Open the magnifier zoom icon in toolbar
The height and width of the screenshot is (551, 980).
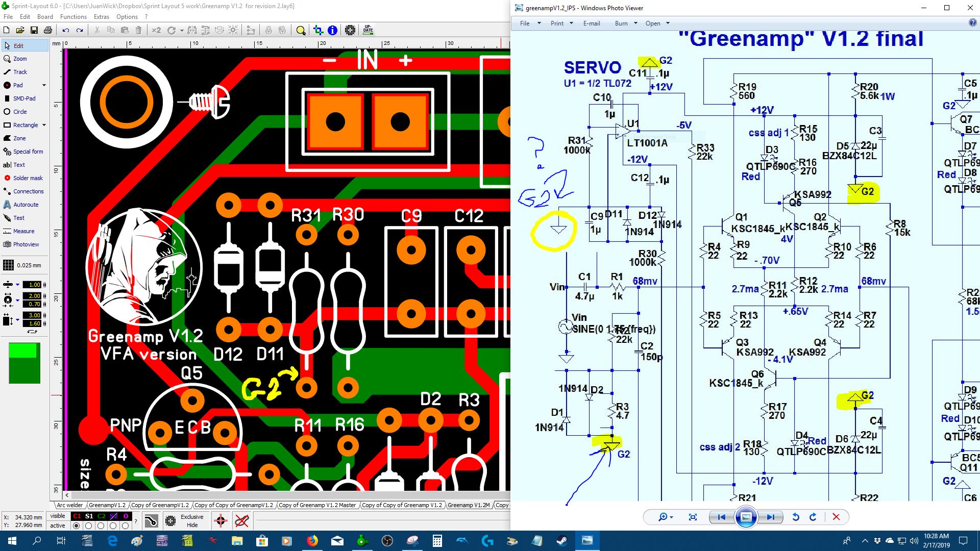pyautogui.click(x=301, y=30)
